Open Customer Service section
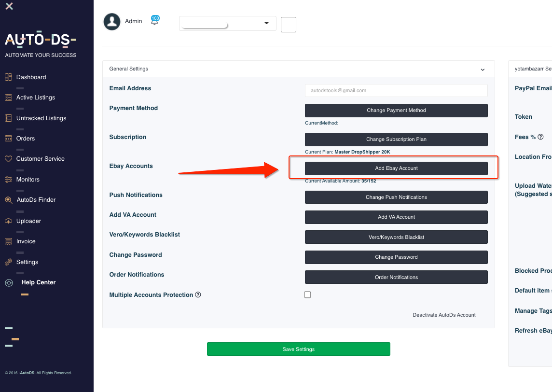Viewport: 552px width, 392px height. click(x=41, y=159)
